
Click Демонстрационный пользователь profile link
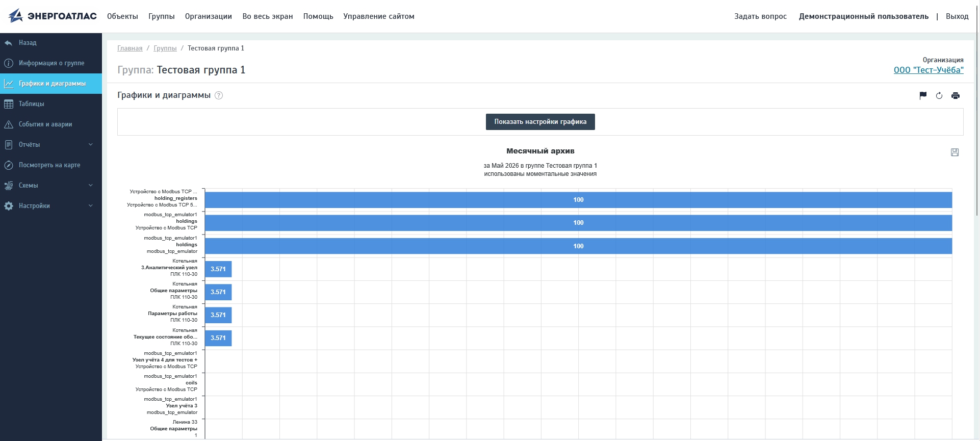pos(864,16)
